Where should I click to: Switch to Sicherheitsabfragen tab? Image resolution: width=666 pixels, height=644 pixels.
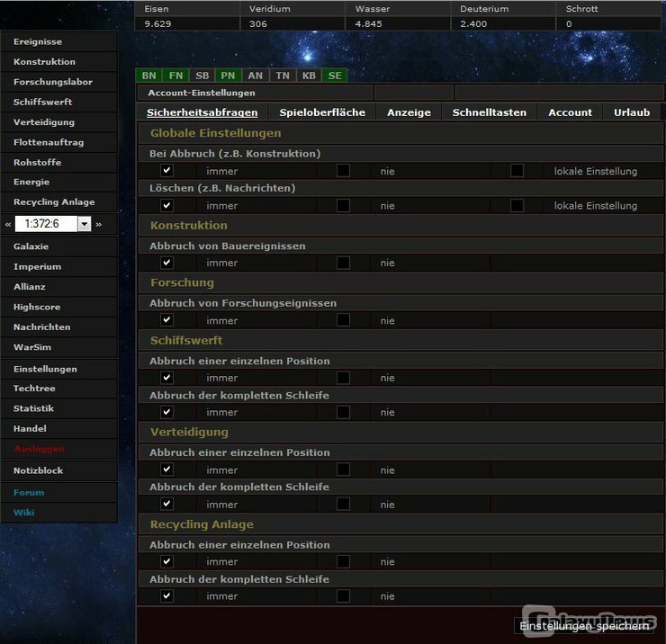pyautogui.click(x=202, y=112)
